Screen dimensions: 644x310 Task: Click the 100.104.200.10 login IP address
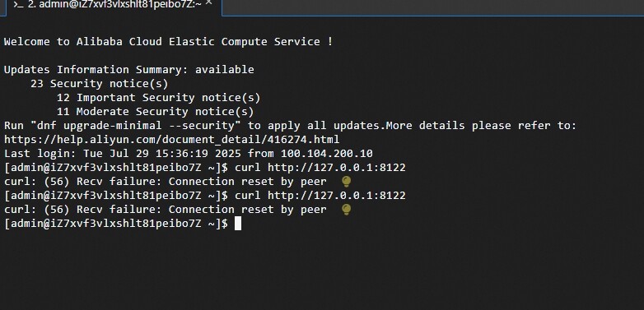click(326, 154)
